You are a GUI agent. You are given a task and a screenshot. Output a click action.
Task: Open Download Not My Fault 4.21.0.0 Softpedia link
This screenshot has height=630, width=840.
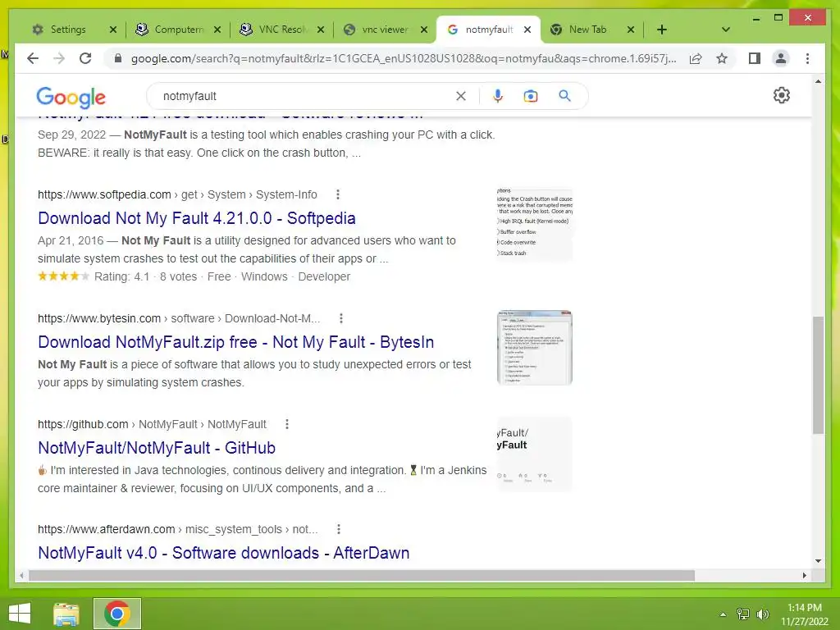(x=197, y=218)
